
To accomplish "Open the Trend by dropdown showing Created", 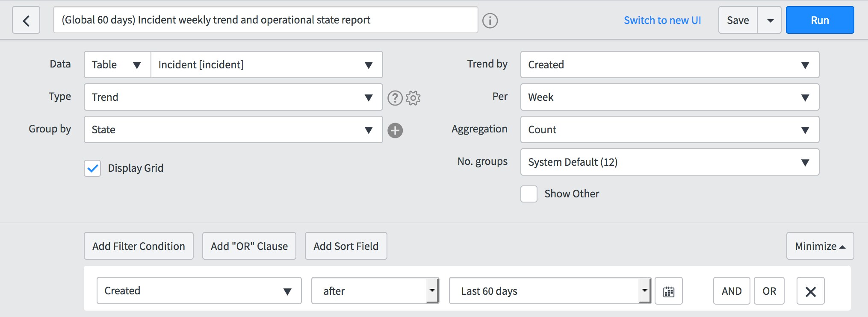I will (670, 65).
